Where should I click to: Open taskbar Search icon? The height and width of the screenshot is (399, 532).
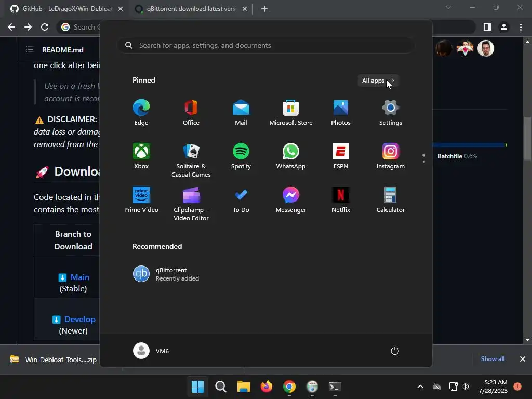(x=220, y=387)
